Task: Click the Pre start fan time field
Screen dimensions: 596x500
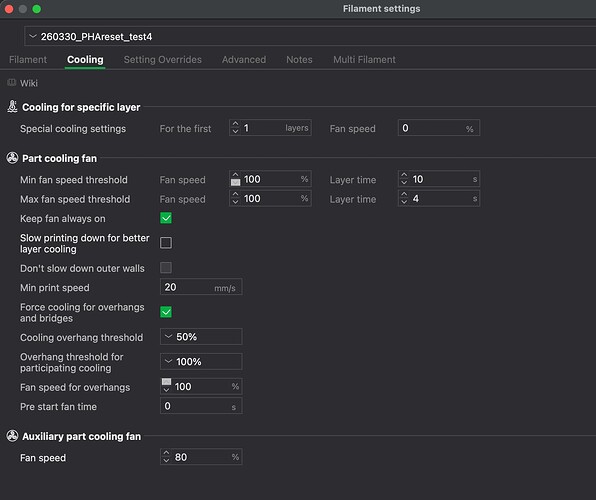Action: click(x=201, y=406)
